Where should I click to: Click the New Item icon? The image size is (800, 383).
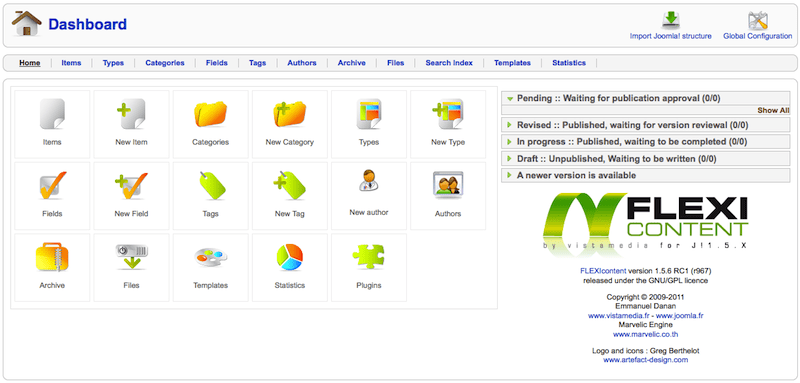pos(131,114)
